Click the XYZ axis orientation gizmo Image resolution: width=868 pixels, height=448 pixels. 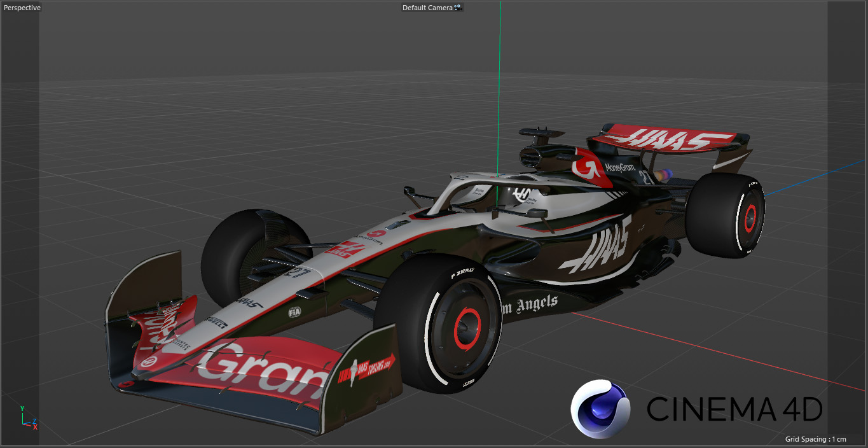point(29,418)
